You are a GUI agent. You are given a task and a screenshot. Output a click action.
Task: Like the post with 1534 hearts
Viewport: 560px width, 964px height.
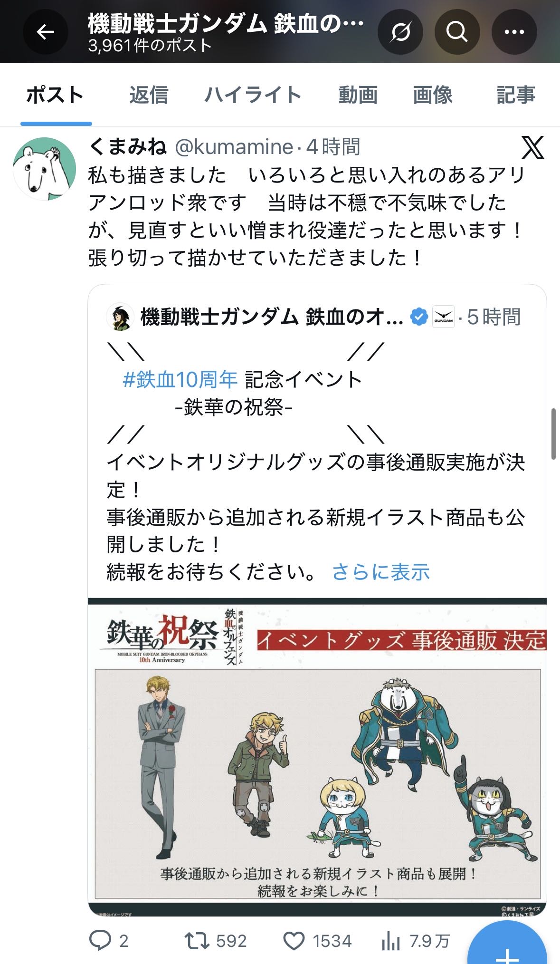[317, 941]
